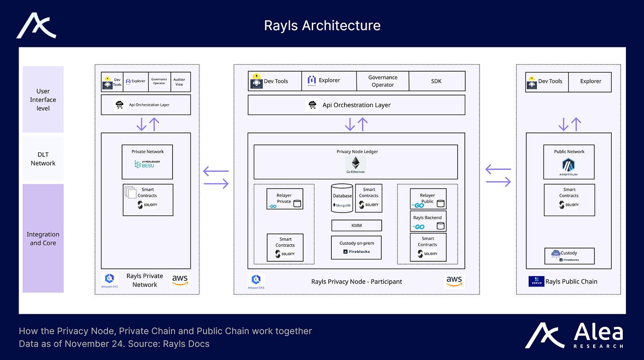The width and height of the screenshot is (644, 360).
Task: Click the Rayls Private Network caption
Action: coord(145,280)
